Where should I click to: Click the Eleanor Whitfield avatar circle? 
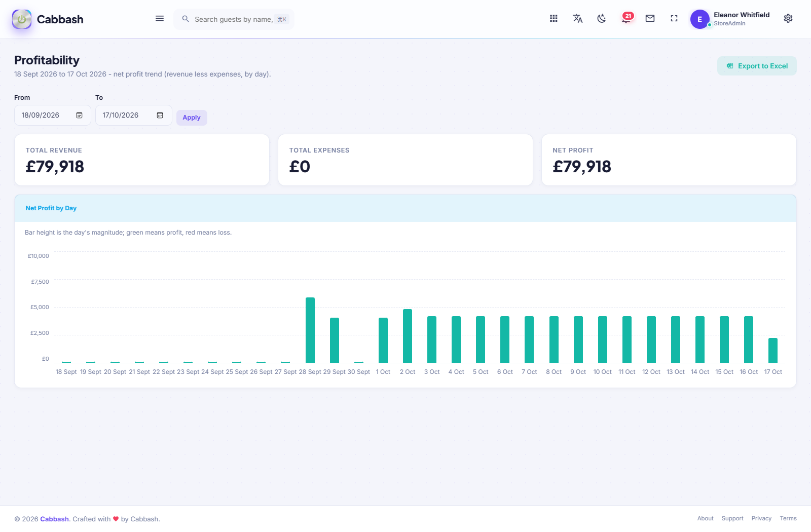700,19
